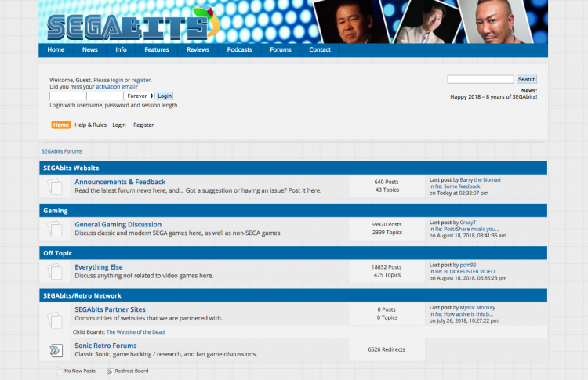
Task: Click the SEGAbits Forums breadcrumb link
Action: (x=61, y=151)
